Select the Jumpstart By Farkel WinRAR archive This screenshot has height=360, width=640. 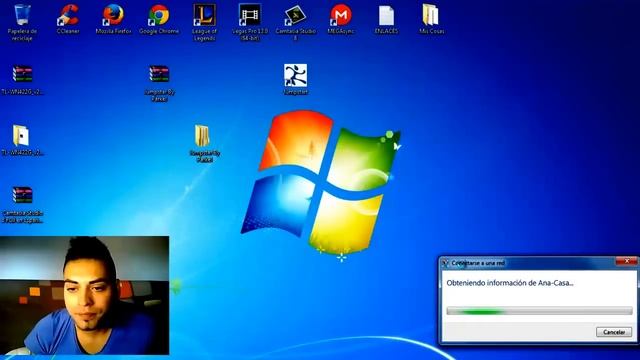coord(159,83)
